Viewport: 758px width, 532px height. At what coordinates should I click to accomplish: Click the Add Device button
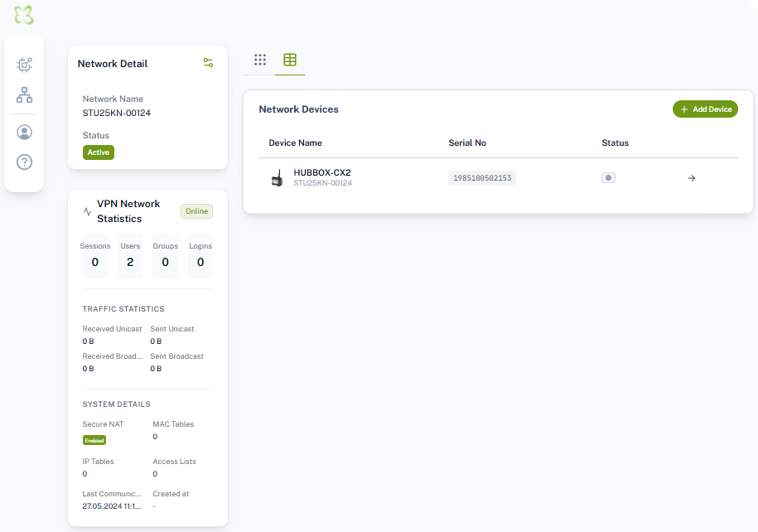point(705,109)
